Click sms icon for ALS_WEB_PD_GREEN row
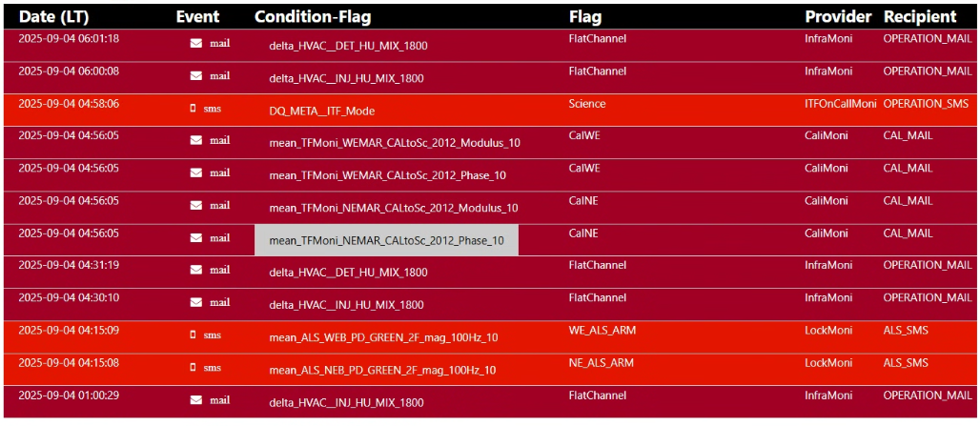This screenshot has height=426, width=980. pos(193,335)
